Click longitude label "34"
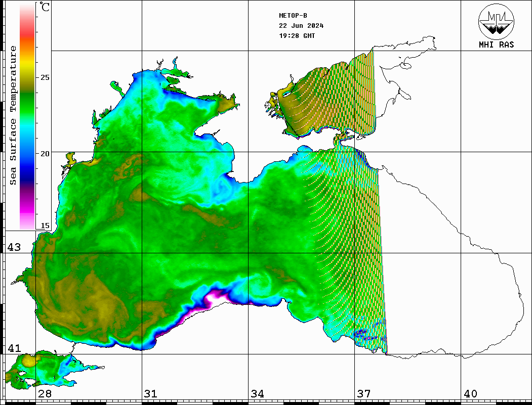The image size is (532, 405). [257, 394]
